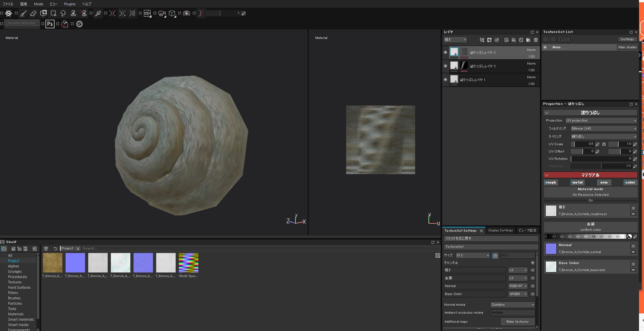The width and height of the screenshot is (644, 331).
Task: Open the Base Color sRGB8 format dropdown
Action: point(518,294)
